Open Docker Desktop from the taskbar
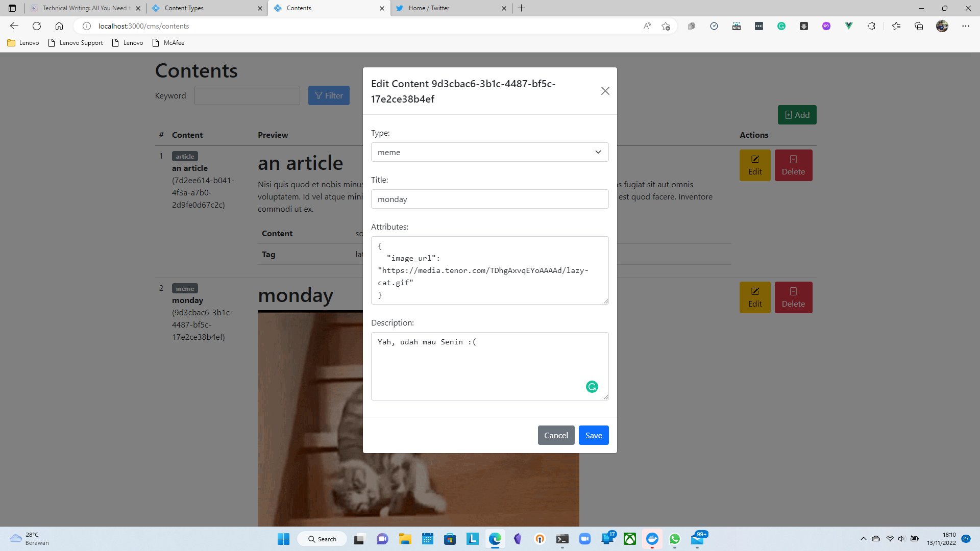 click(652, 539)
